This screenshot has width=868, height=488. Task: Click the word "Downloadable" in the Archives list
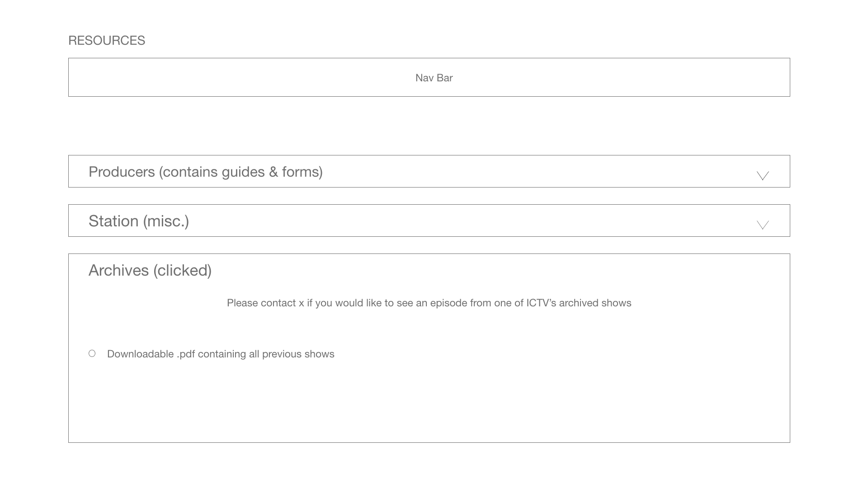click(x=140, y=354)
